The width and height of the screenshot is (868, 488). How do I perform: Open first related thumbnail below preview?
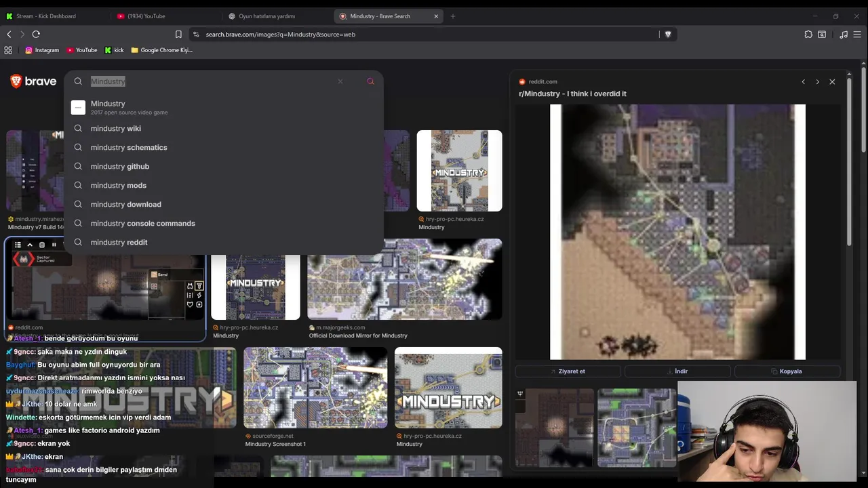coord(554,428)
